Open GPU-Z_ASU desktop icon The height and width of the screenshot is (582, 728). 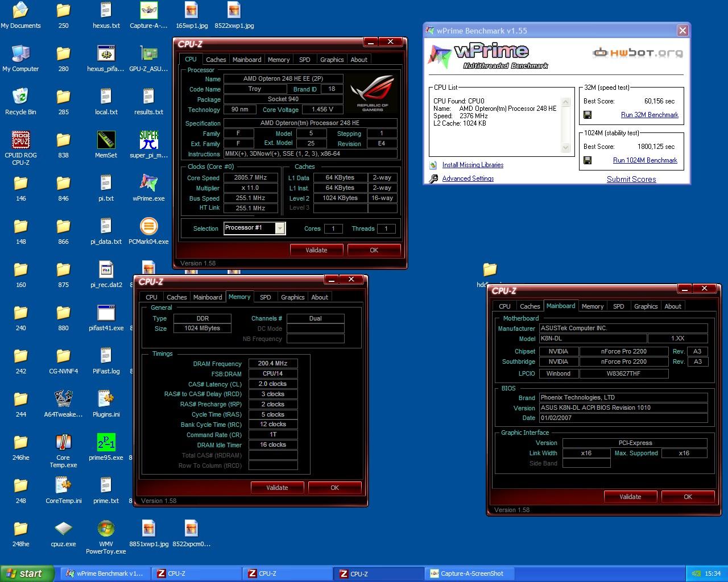[148, 54]
